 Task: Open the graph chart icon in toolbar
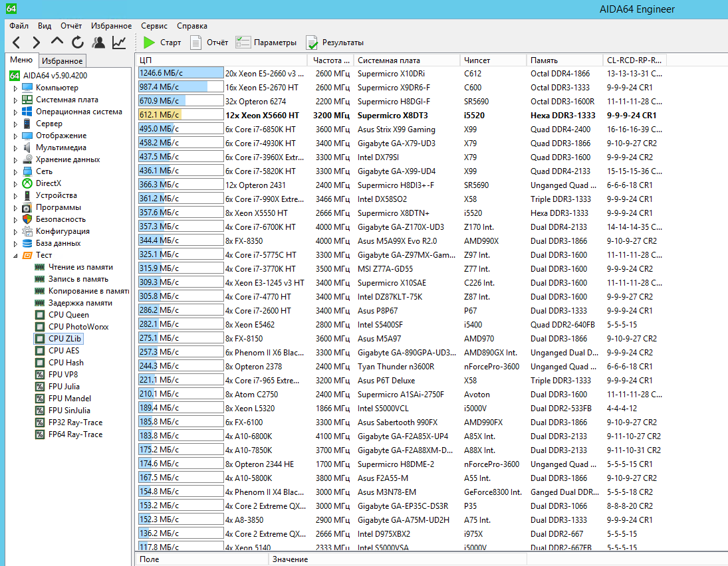point(119,43)
